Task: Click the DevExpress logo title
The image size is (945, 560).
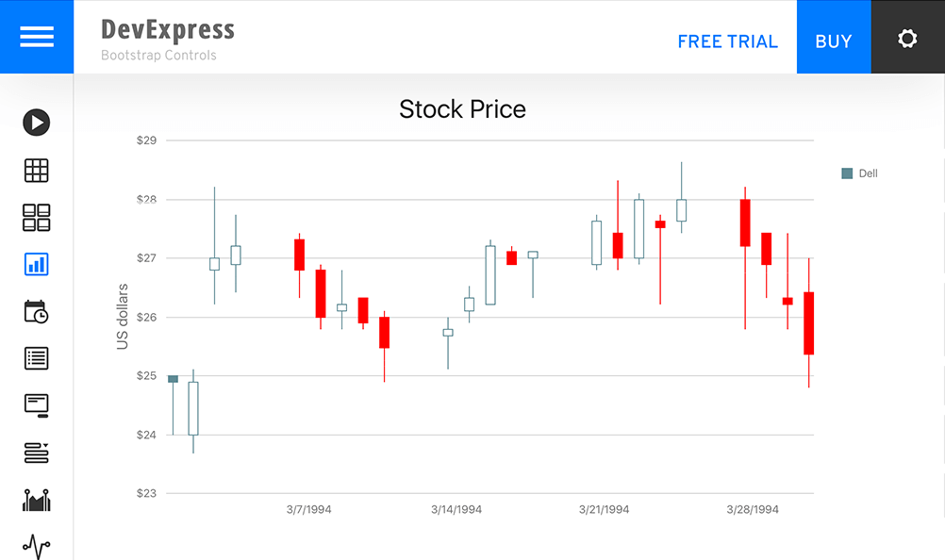Action: (168, 30)
